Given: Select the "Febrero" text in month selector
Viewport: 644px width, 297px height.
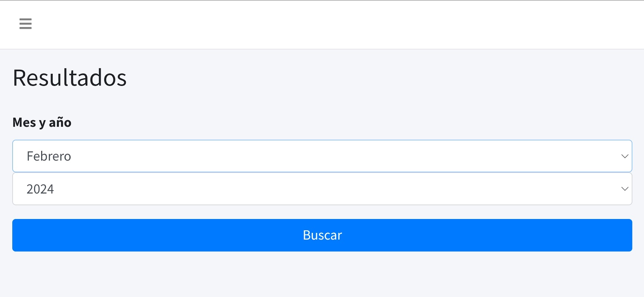Looking at the screenshot, I should coord(49,156).
